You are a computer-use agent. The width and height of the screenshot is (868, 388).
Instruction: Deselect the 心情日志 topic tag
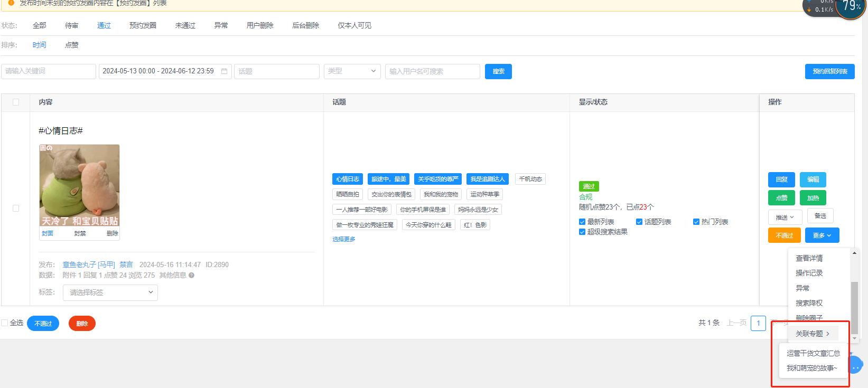pyautogui.click(x=348, y=179)
